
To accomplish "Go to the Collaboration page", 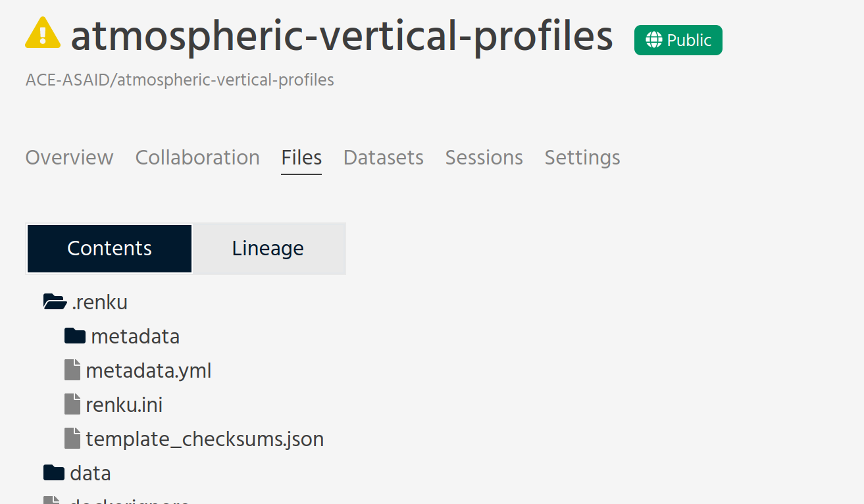I will click(197, 157).
